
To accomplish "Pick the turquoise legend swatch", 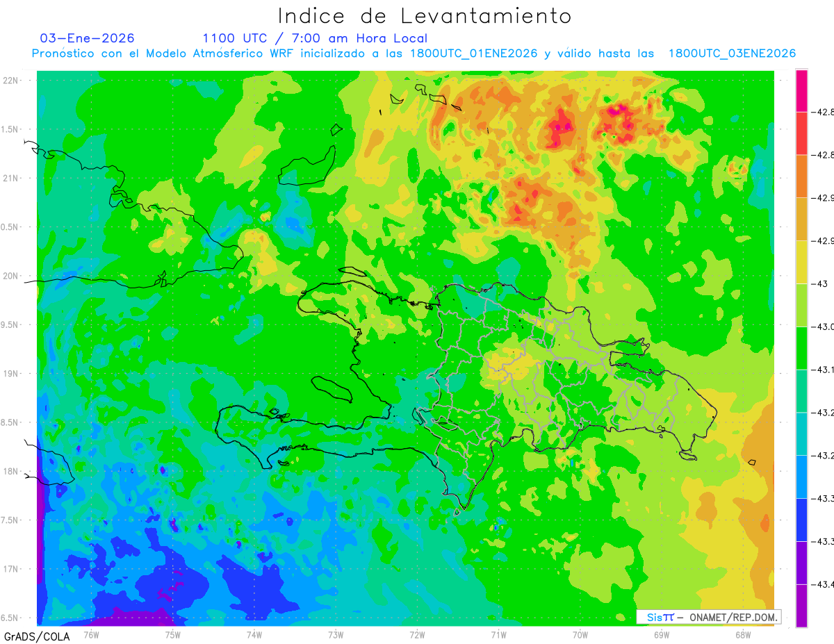I will (801, 434).
